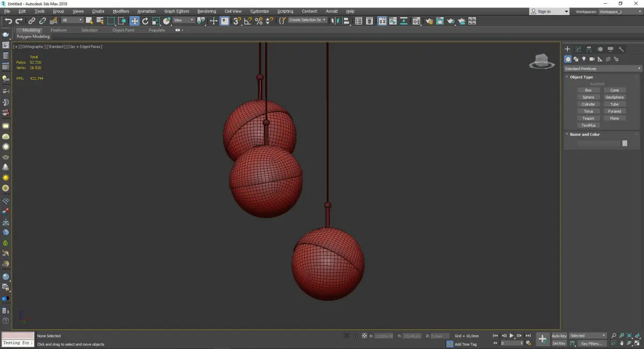Image resolution: width=644 pixels, height=349 pixels.
Task: Click the Mirror tool icon
Action: tap(335, 21)
